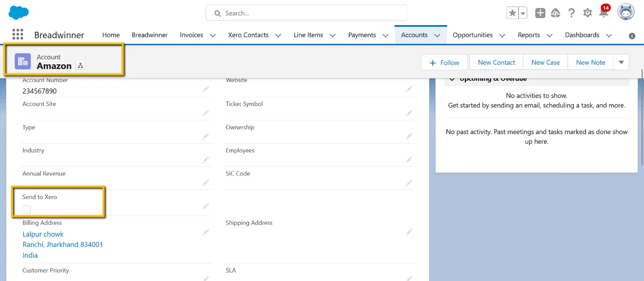Edit the SIC Code field pencil
Image resolution: width=644 pixels, height=281 pixels.
click(409, 182)
